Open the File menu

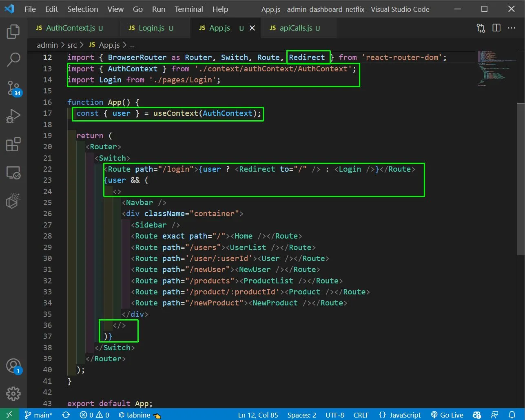(x=30, y=9)
